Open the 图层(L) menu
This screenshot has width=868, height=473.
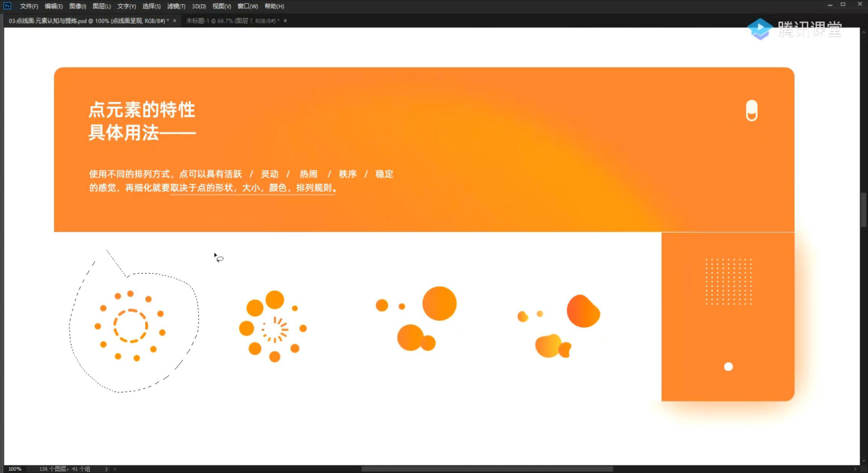tap(101, 6)
